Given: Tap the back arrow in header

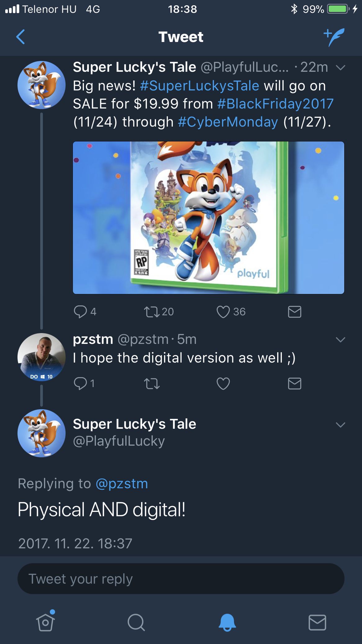Looking at the screenshot, I should point(21,37).
